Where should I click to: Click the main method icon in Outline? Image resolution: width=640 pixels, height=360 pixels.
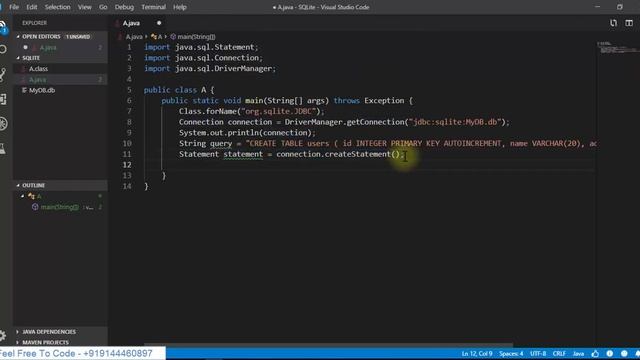coord(35,207)
